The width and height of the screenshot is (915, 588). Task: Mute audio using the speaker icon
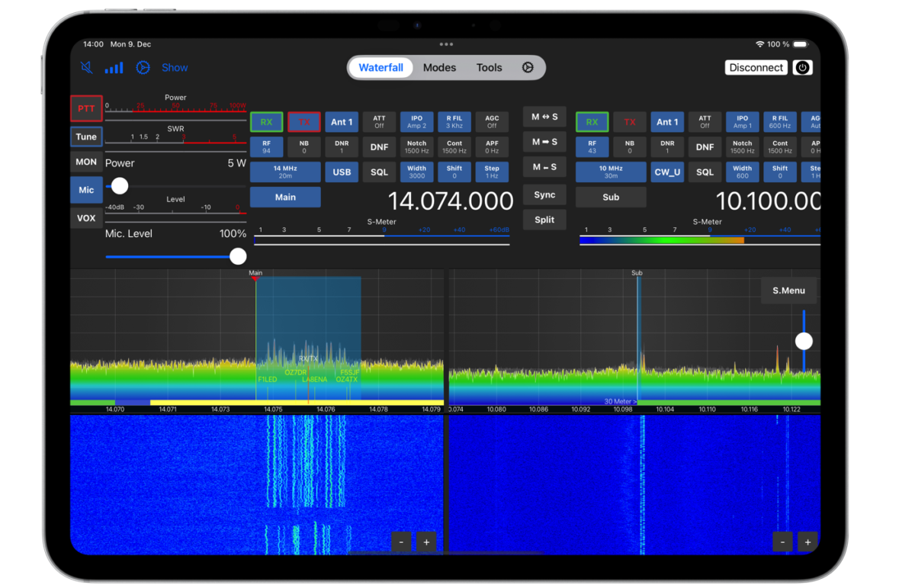(x=86, y=67)
